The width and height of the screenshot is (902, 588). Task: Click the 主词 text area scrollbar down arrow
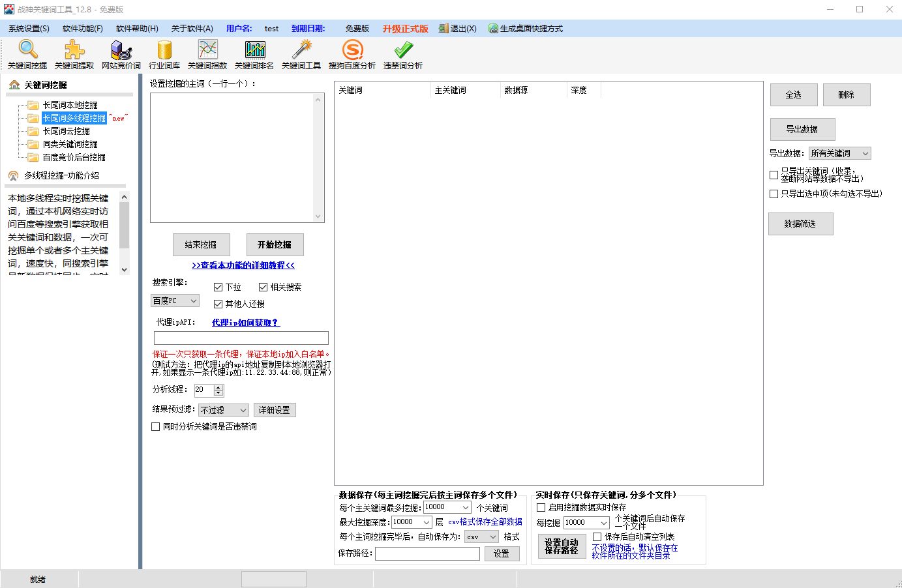(318, 216)
